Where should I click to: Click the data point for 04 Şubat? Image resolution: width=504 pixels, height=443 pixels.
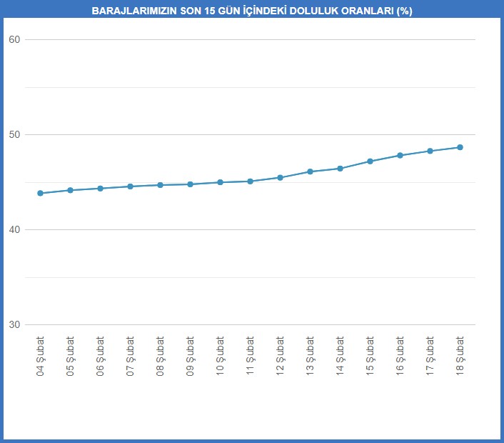pyautogui.click(x=40, y=193)
